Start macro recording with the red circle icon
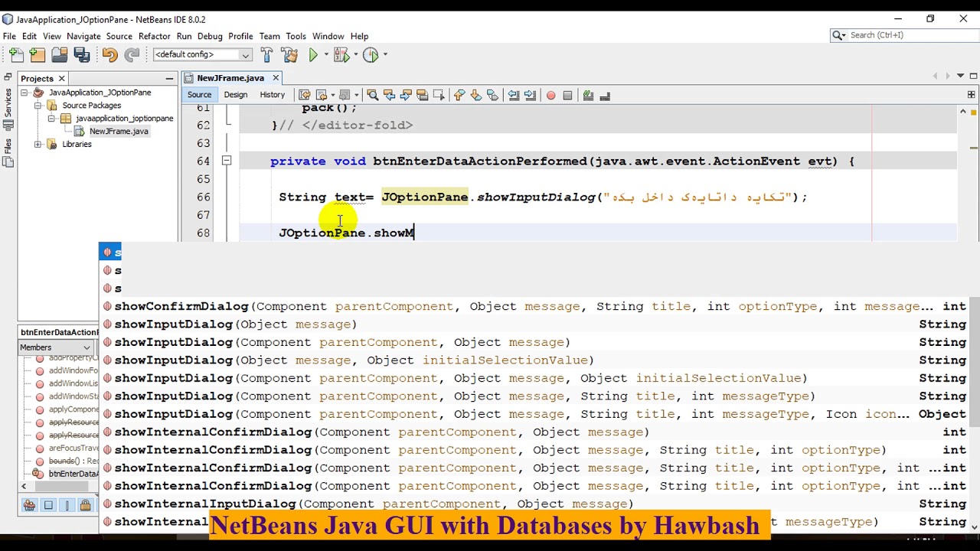Viewport: 980px width, 551px height. (550, 96)
